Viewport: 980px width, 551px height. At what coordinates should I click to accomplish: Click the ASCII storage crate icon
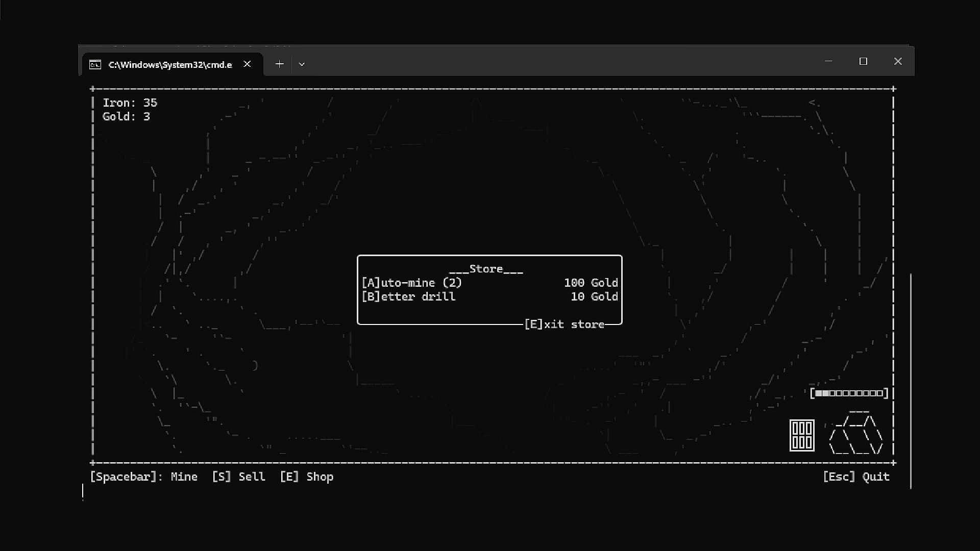coord(802,436)
